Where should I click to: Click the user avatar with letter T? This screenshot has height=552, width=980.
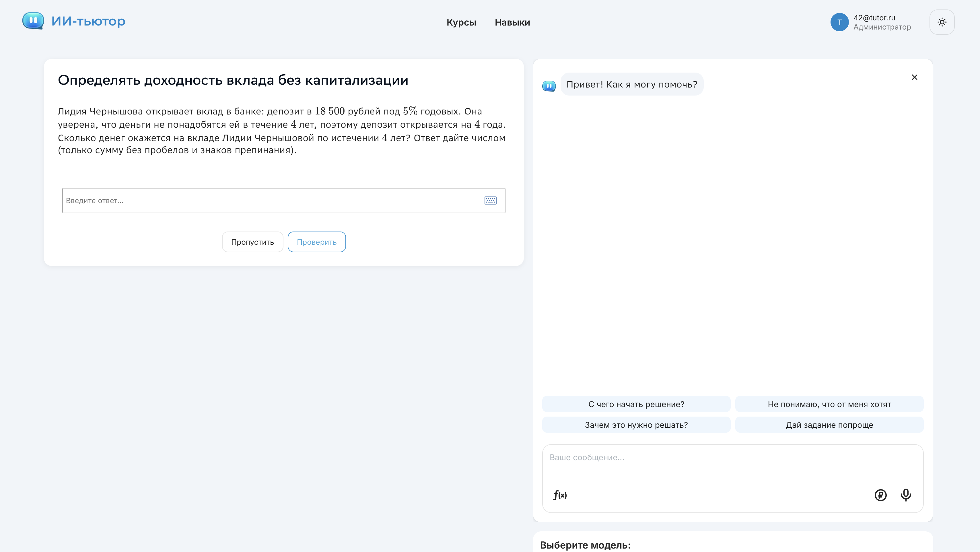point(839,22)
